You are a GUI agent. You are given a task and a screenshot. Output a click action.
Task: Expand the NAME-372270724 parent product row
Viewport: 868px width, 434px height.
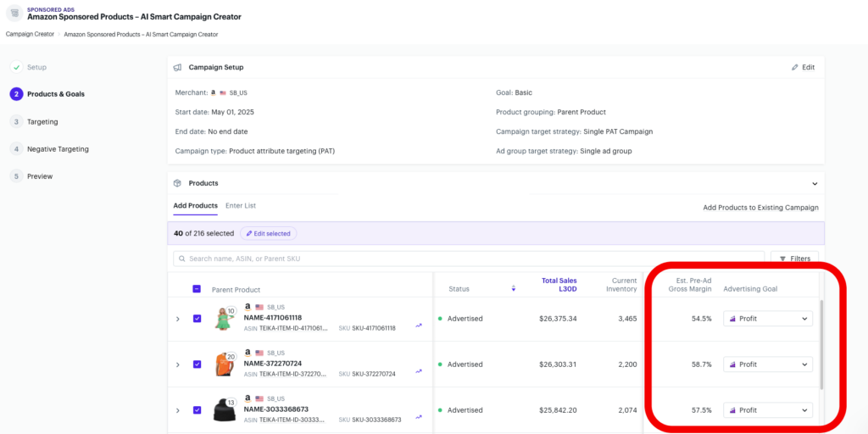click(x=178, y=364)
